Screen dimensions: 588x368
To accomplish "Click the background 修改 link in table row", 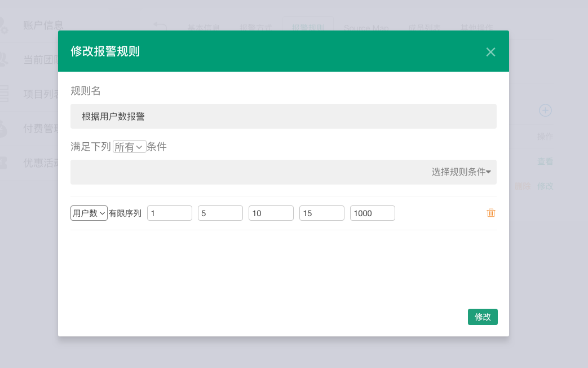I will point(545,186).
